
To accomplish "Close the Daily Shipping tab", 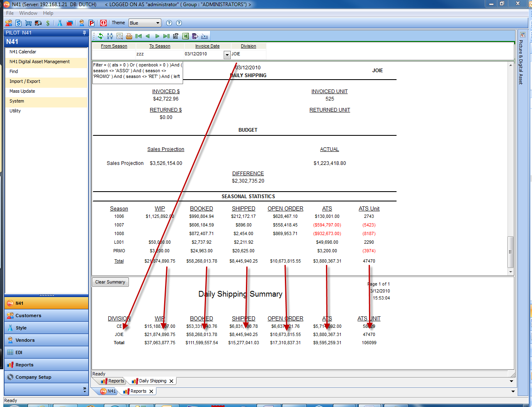I will point(172,381).
